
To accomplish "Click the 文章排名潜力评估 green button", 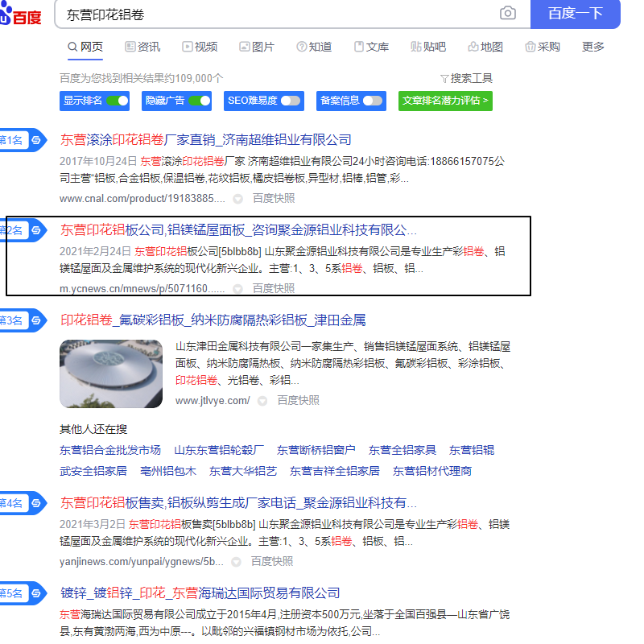I will [x=445, y=101].
